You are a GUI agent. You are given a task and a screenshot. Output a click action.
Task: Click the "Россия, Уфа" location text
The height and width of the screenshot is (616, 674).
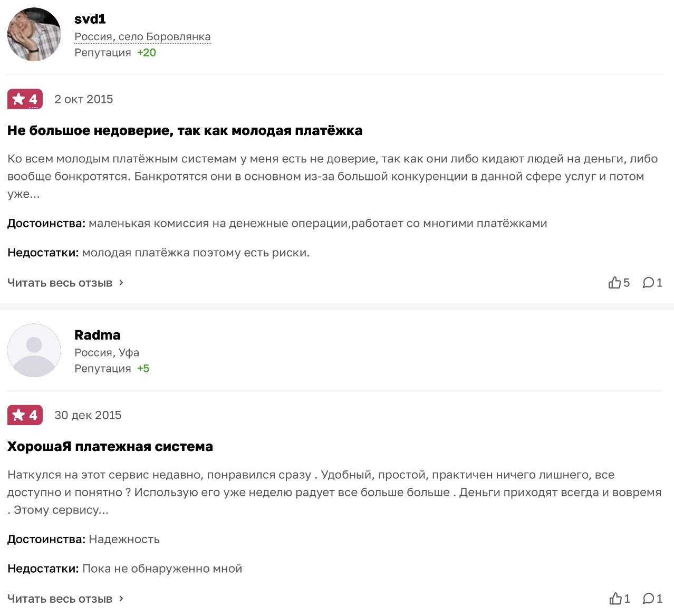point(107,352)
